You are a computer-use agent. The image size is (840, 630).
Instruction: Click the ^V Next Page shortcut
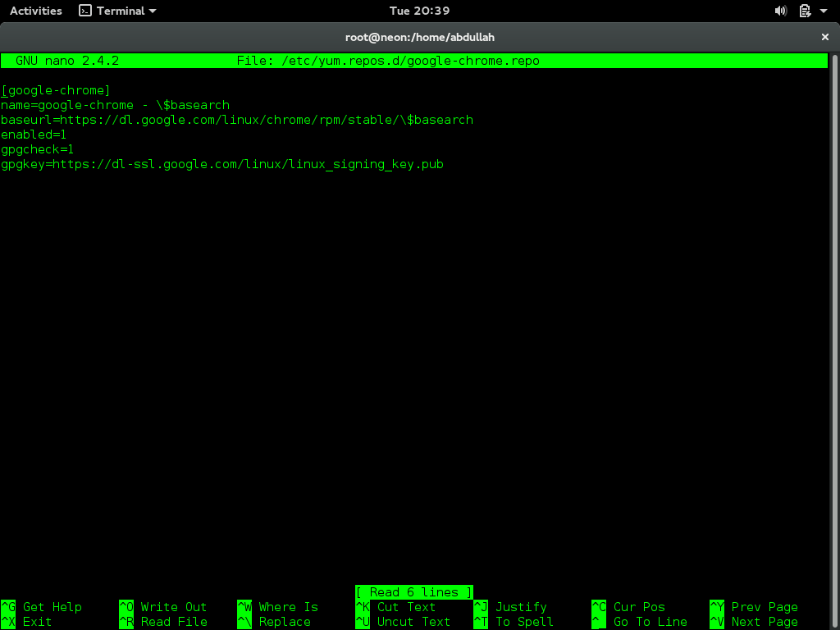click(754, 622)
